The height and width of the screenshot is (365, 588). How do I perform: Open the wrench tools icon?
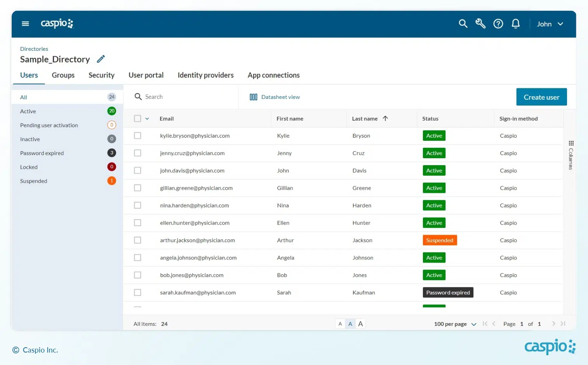pos(480,24)
